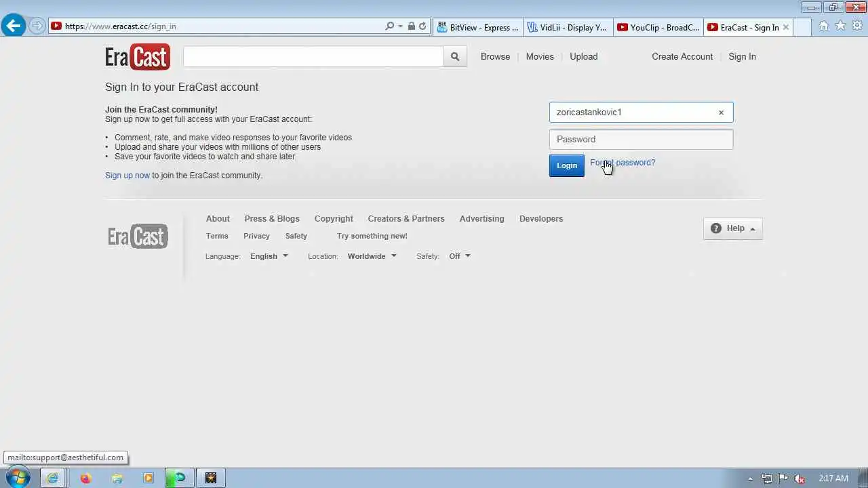
Task: Click the Internet Explorer taskbar icon
Action: 52,478
